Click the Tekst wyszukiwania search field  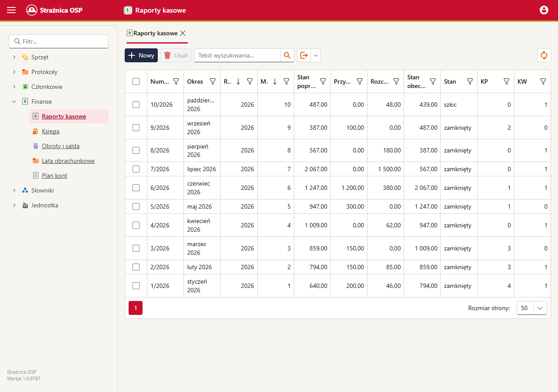tap(237, 55)
